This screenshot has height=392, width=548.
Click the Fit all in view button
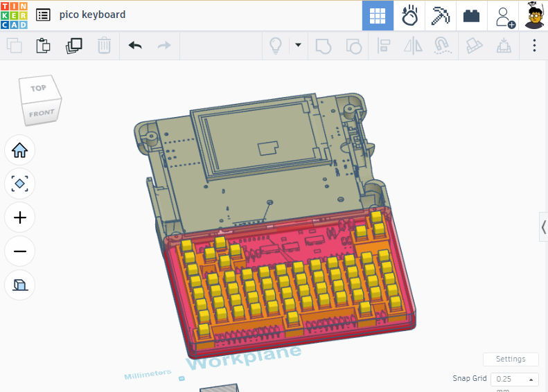point(19,184)
